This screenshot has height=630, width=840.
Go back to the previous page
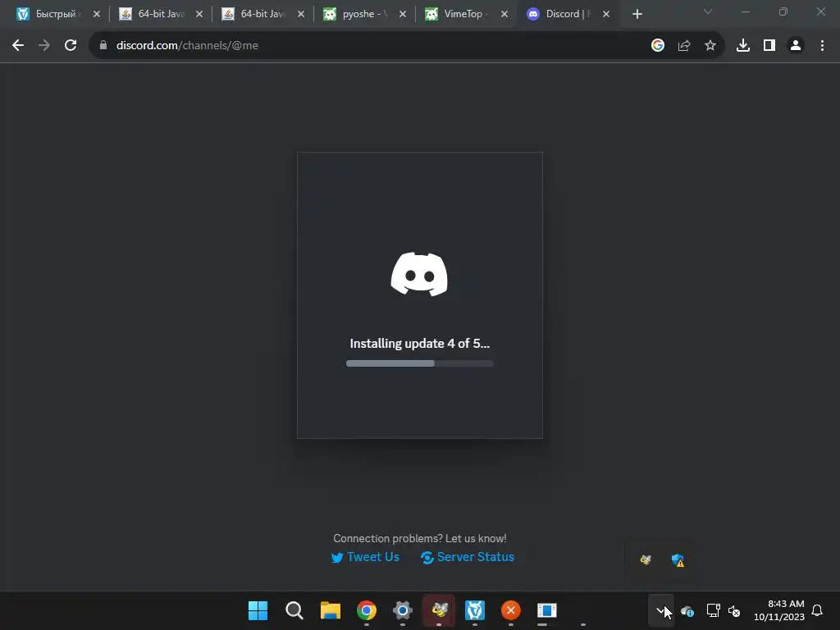tap(18, 46)
